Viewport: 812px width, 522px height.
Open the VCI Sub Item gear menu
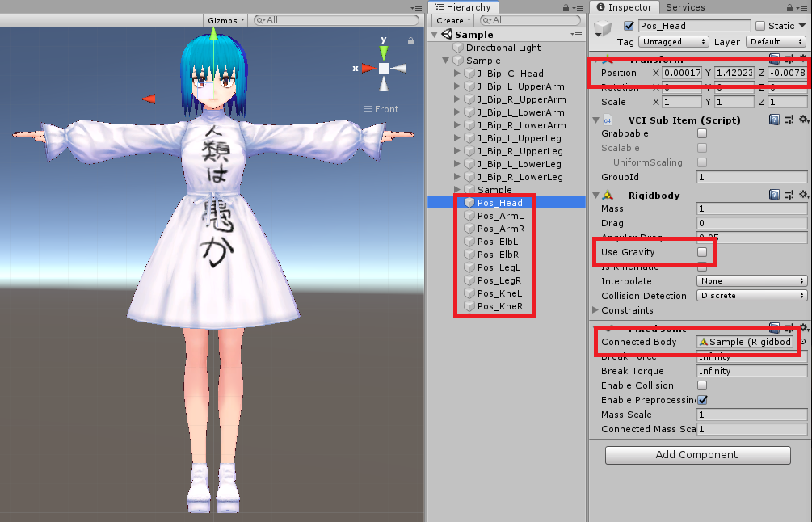(803, 120)
